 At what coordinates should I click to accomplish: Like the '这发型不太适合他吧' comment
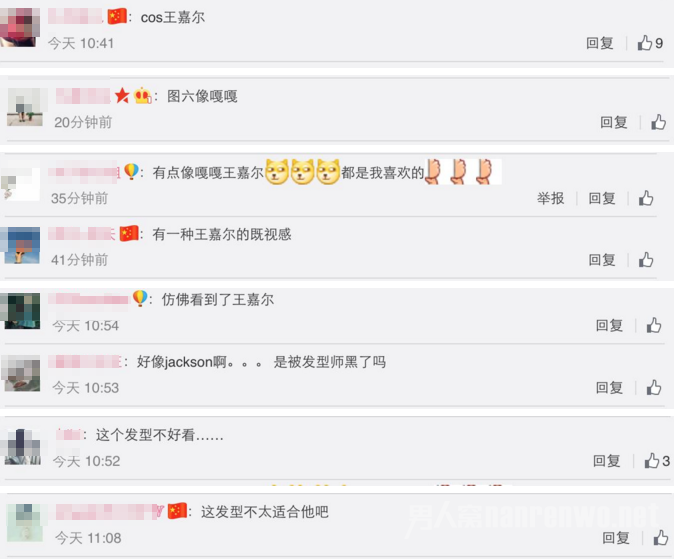click(x=661, y=538)
